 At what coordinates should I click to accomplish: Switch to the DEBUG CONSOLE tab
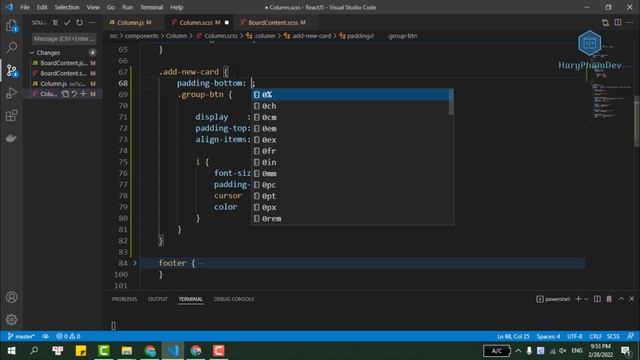pos(234,299)
